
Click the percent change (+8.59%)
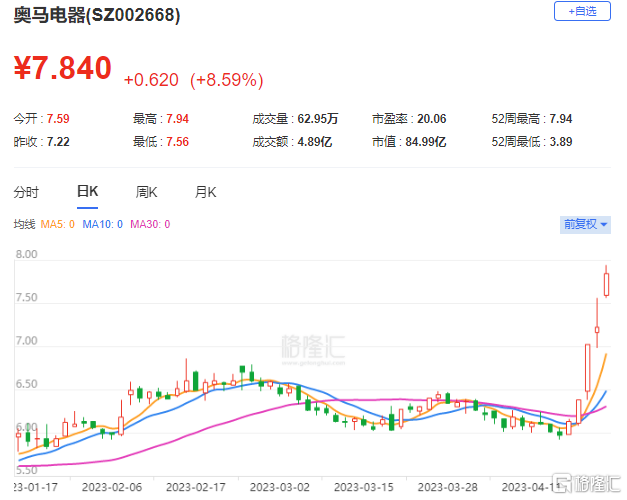pyautogui.click(x=227, y=80)
